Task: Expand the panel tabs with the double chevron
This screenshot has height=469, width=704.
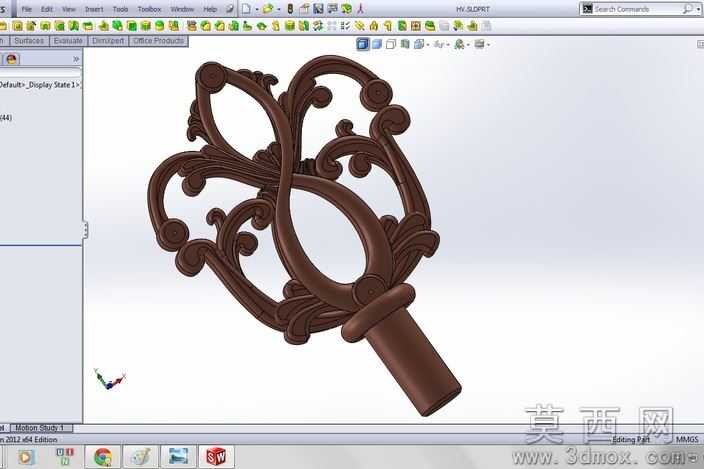Action: 76,59
